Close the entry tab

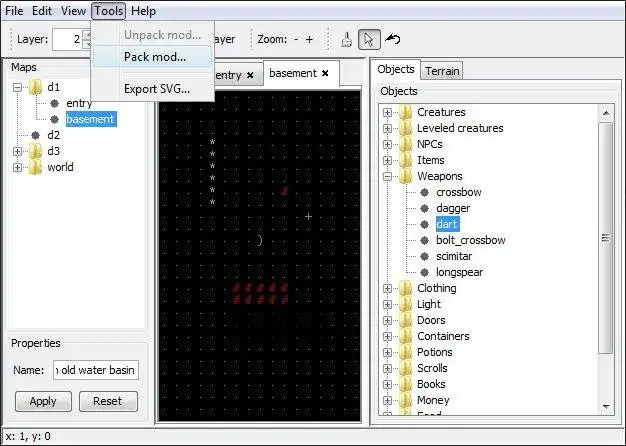(250, 75)
